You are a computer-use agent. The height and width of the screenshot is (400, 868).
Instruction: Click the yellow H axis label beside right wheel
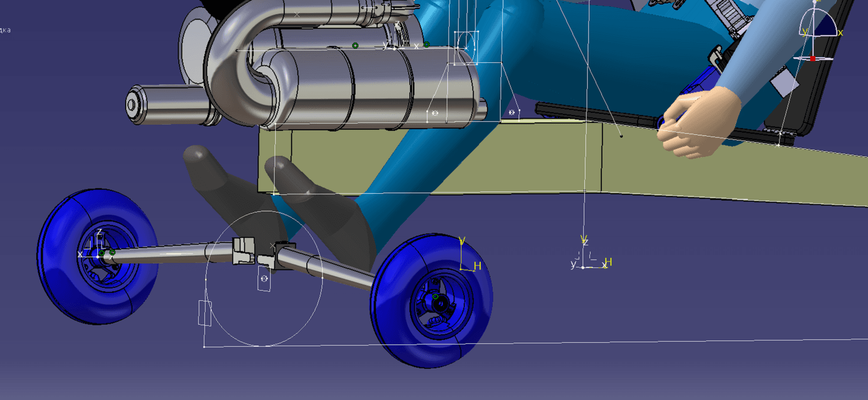pyautogui.click(x=477, y=266)
